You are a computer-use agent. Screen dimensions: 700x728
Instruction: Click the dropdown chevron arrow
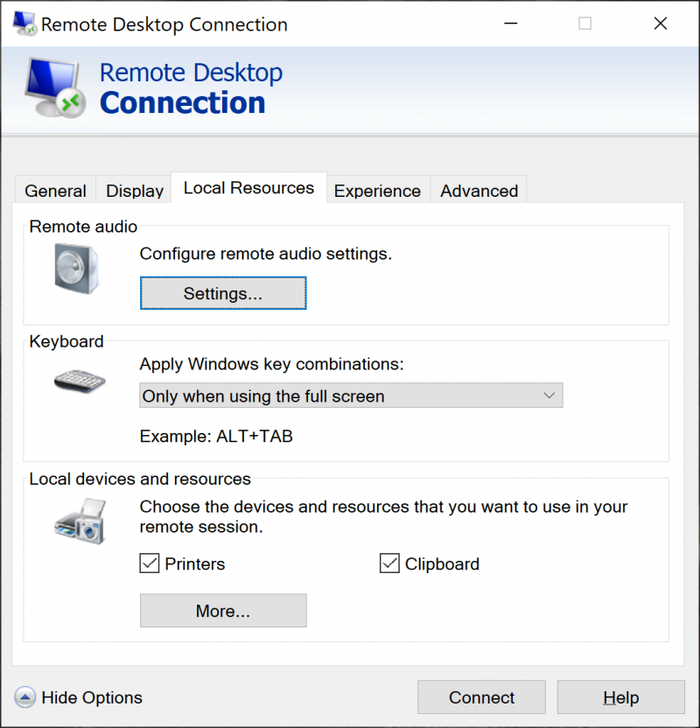(x=549, y=395)
